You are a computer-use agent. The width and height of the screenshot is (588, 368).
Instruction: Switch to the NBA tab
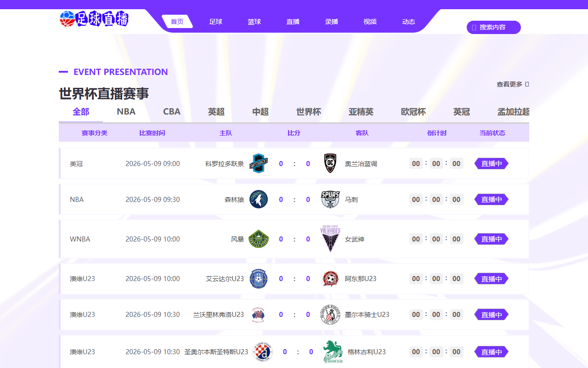point(126,112)
